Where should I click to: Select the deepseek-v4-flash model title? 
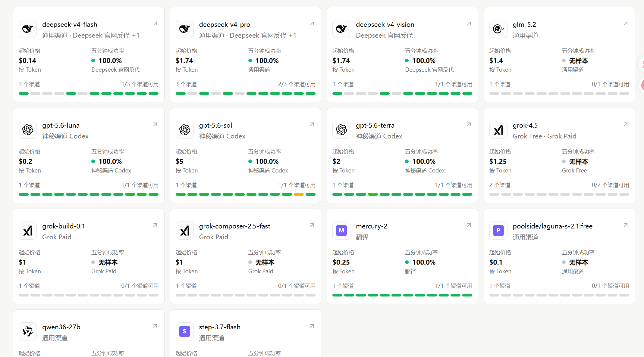70,24
